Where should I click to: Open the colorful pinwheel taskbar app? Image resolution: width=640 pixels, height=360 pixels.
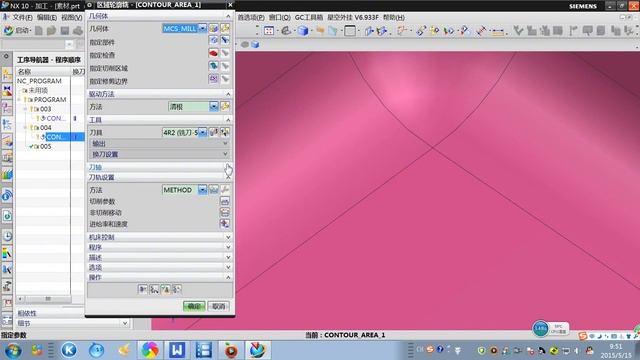tap(150, 350)
